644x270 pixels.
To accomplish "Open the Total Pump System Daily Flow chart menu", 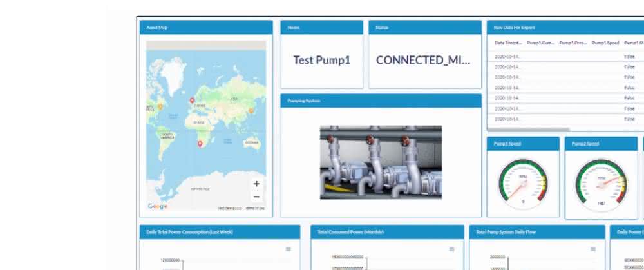I will coord(593,249).
